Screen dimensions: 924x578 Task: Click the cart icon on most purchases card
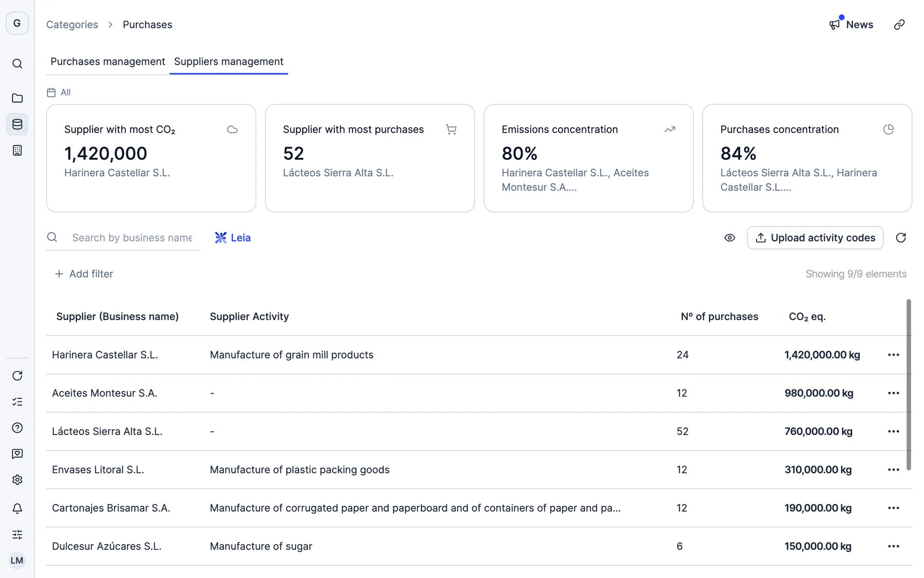coord(451,129)
